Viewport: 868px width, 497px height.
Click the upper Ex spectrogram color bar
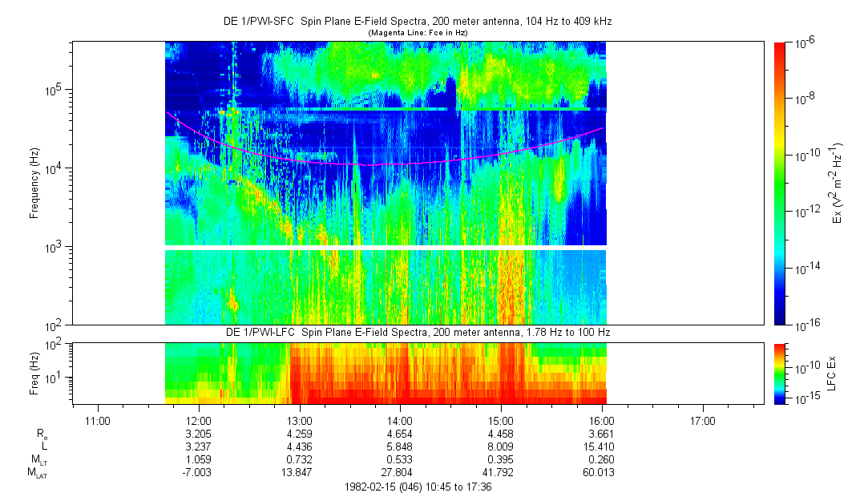pos(781,183)
